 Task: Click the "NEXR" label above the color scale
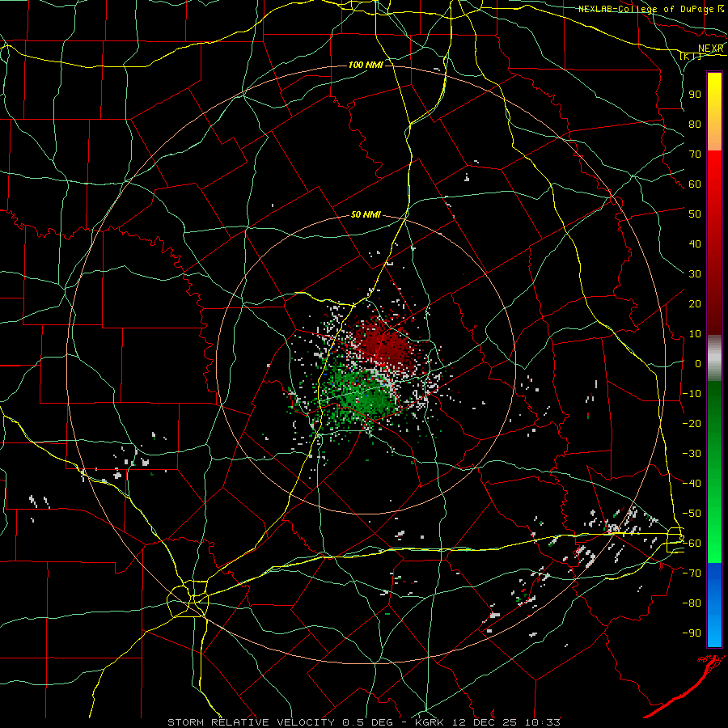tap(711, 49)
